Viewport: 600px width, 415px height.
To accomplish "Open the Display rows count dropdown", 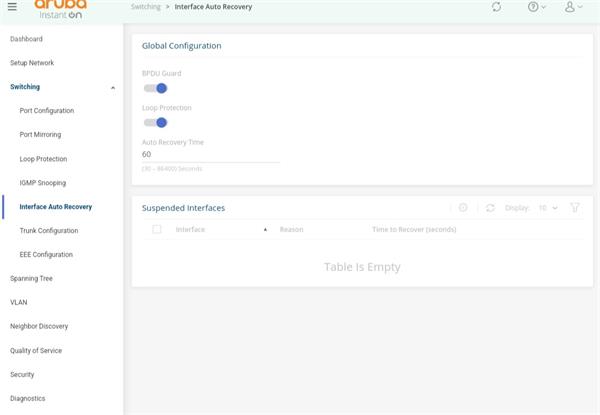I will pyautogui.click(x=548, y=208).
